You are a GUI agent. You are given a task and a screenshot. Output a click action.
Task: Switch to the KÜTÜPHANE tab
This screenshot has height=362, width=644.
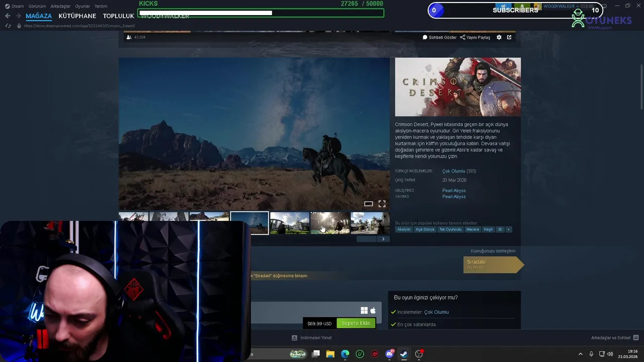click(x=77, y=16)
